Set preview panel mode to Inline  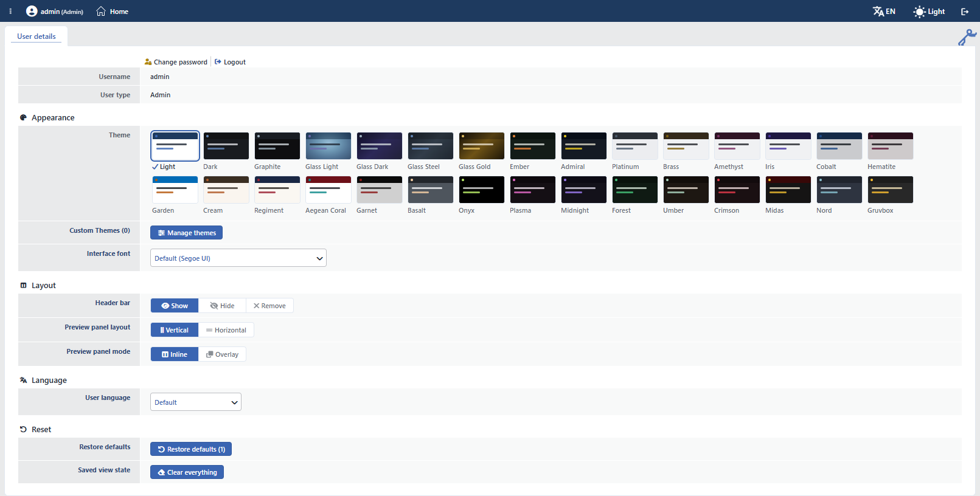pyautogui.click(x=175, y=354)
